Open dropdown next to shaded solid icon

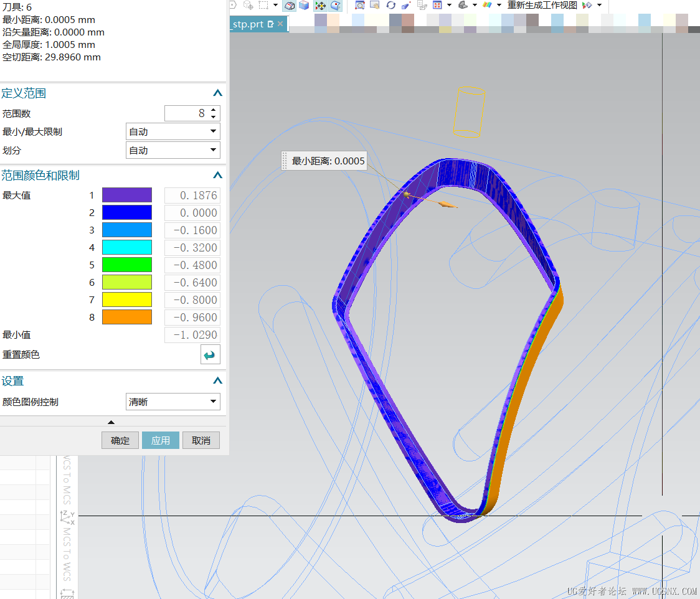475,6
